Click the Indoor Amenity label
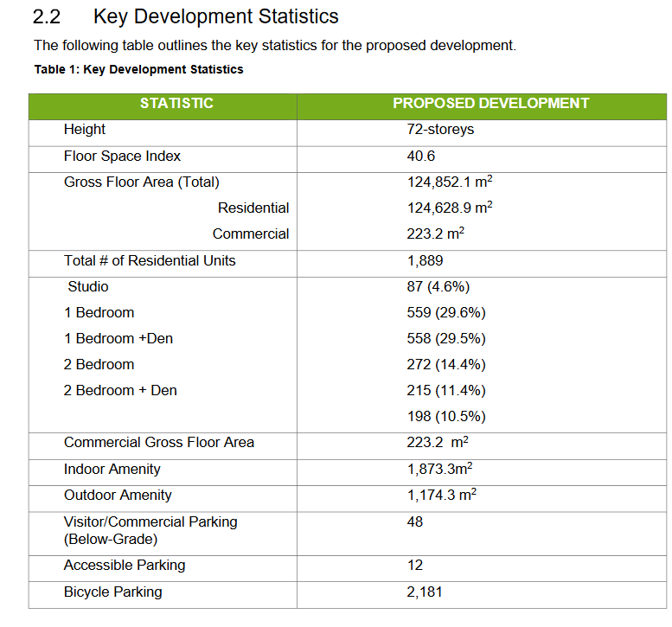 coord(112,470)
